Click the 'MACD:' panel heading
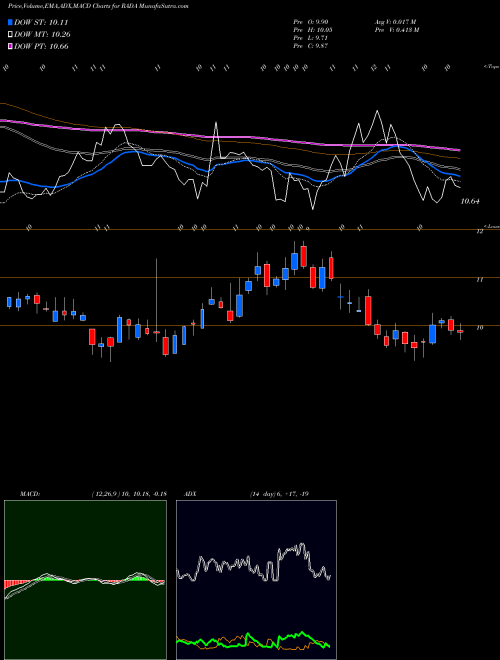Screen dimensions: 500x660 click(x=29, y=494)
